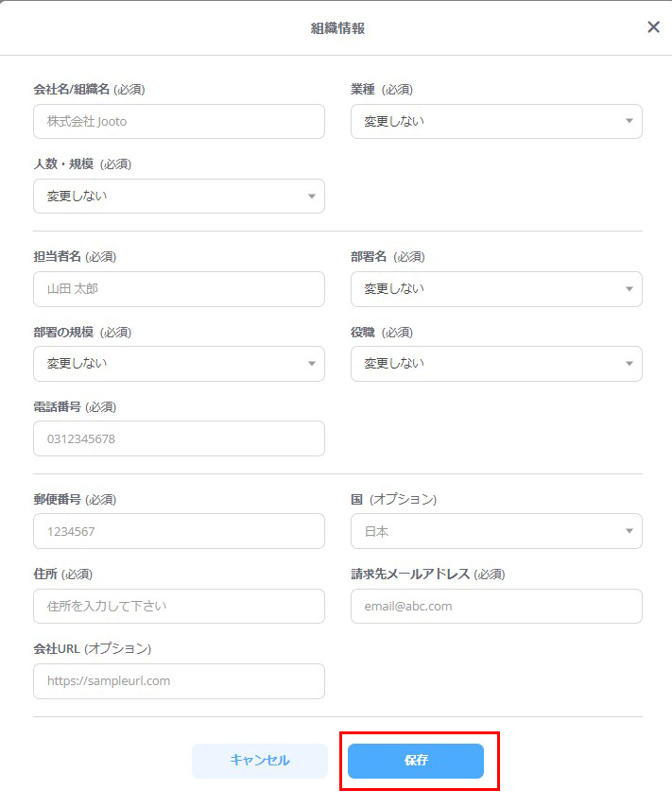
Task: Click the 業種 dropdown arrow icon
Action: pyautogui.click(x=628, y=121)
